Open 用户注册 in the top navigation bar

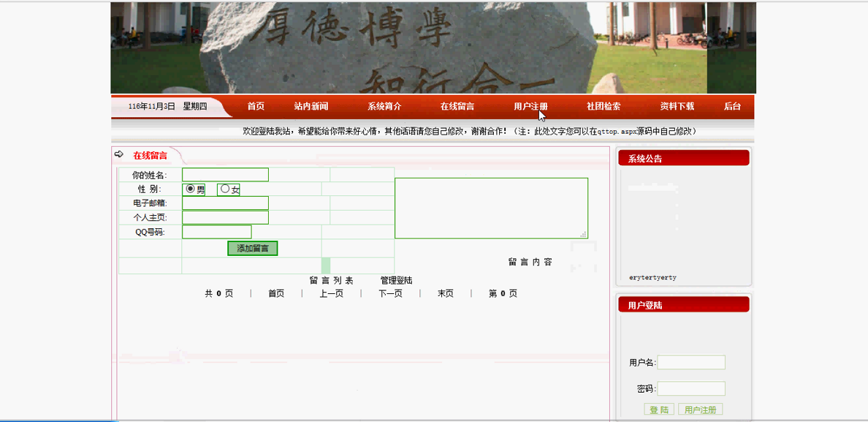[x=530, y=106]
